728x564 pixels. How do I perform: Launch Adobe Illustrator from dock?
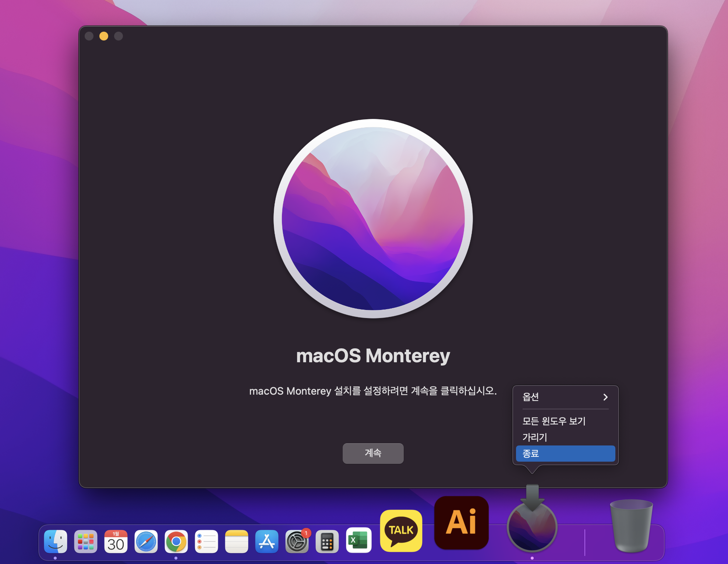pos(462,522)
